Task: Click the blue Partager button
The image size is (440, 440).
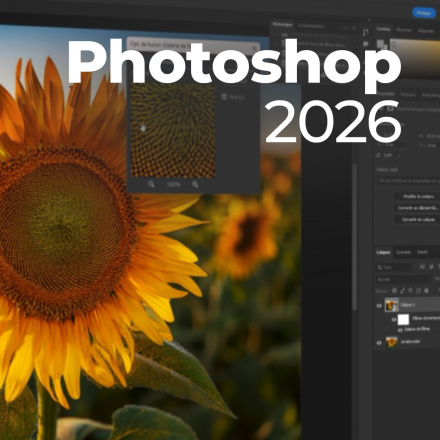Action: (x=424, y=13)
